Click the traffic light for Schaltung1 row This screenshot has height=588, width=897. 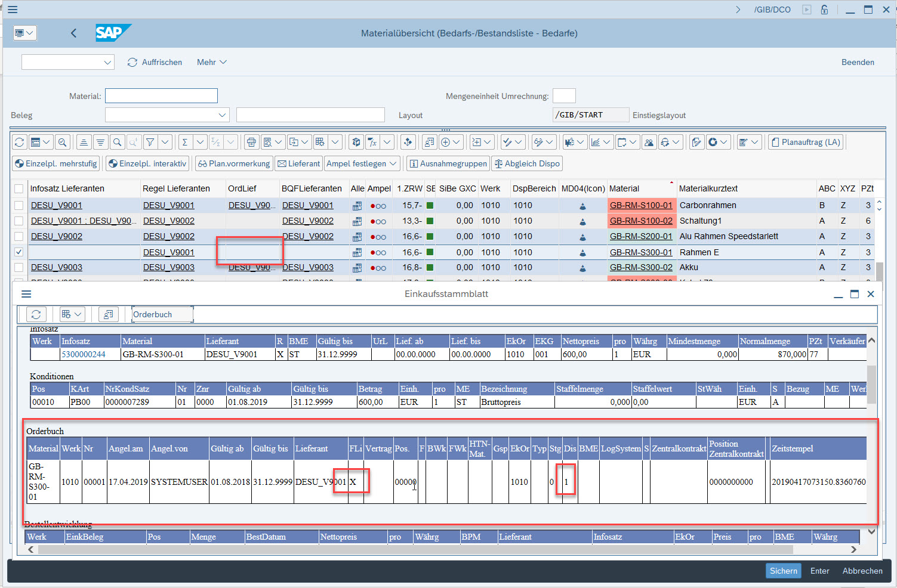pos(378,221)
